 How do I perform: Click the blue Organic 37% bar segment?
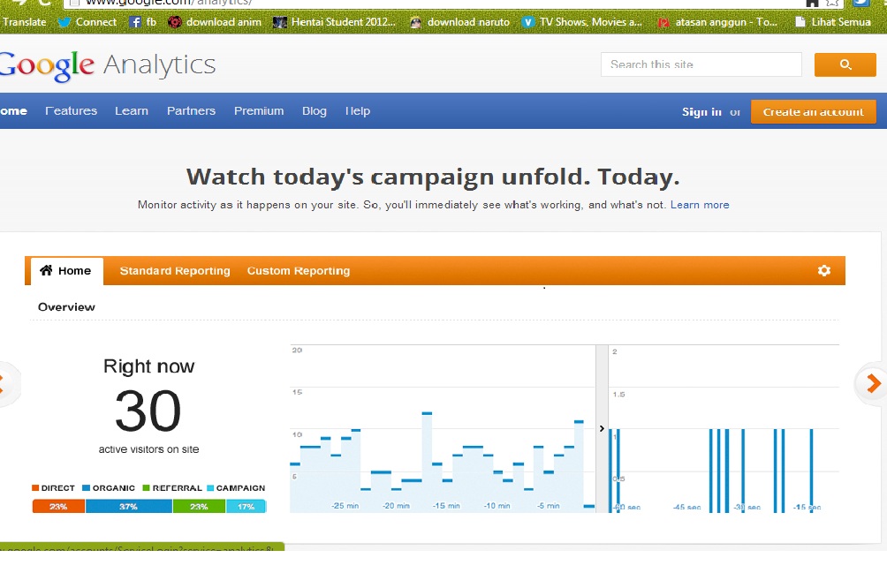[129, 507]
